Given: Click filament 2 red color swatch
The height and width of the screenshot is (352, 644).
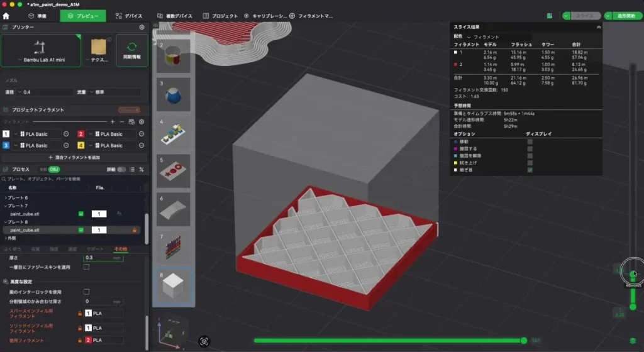Looking at the screenshot, I should (80, 134).
